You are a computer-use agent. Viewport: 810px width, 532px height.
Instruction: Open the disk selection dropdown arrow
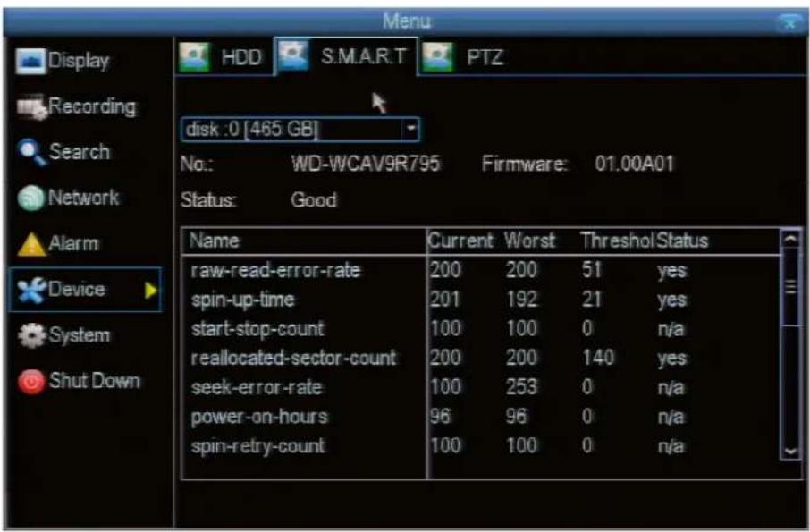(411, 128)
